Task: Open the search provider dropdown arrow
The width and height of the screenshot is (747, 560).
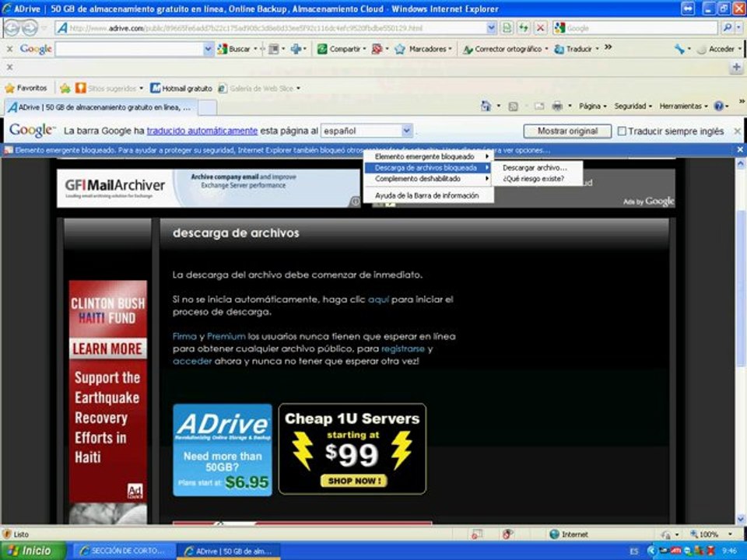Action: (x=739, y=28)
